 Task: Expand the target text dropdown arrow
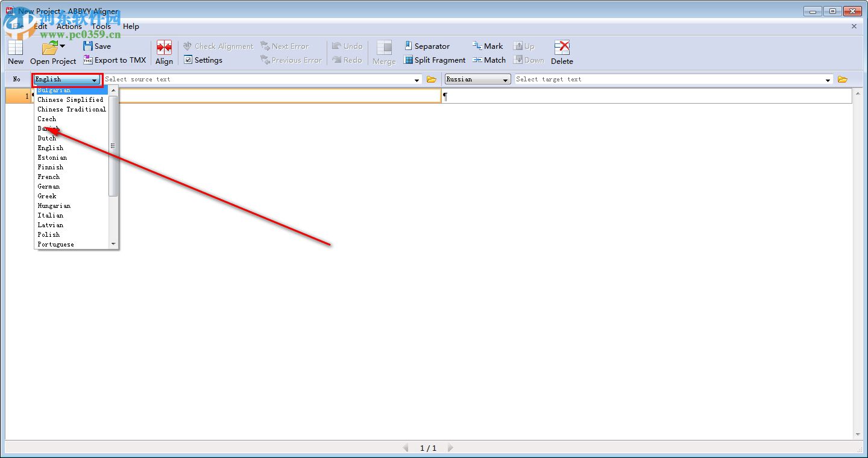828,80
